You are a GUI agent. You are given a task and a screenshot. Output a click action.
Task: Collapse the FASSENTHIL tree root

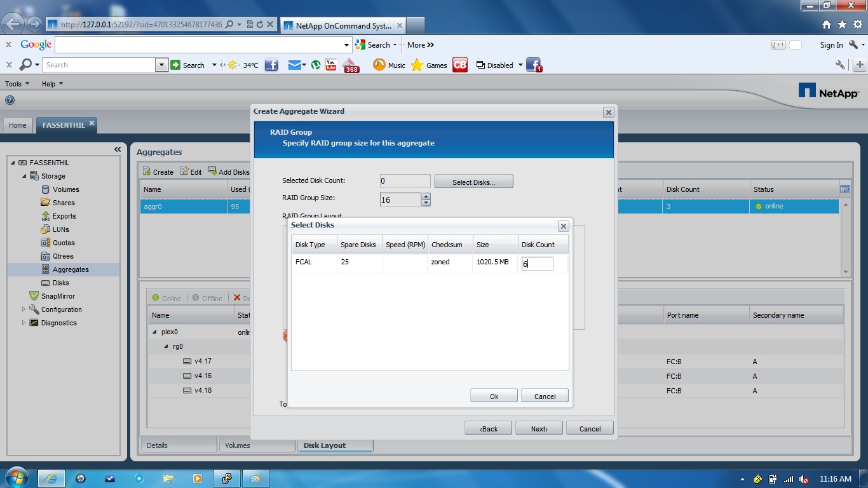pos(13,163)
